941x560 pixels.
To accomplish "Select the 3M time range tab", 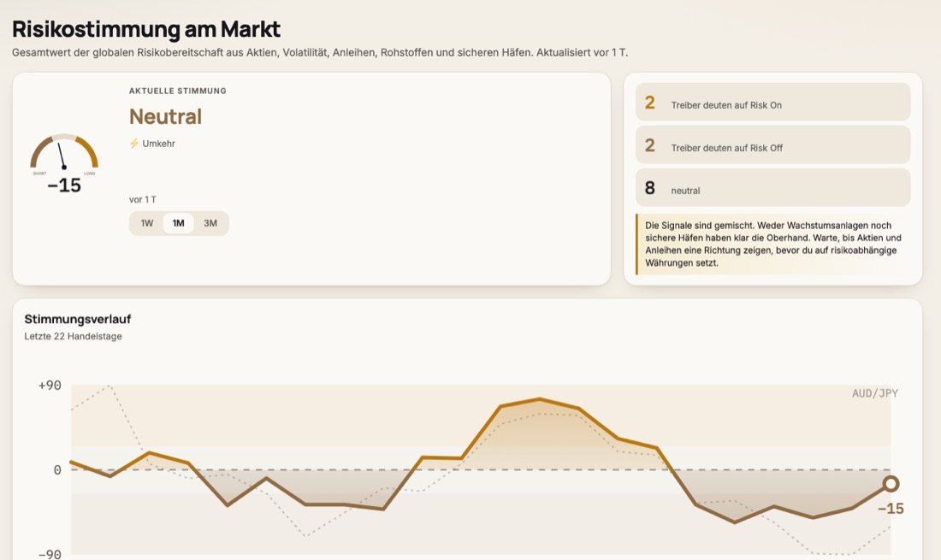I will coord(210,223).
